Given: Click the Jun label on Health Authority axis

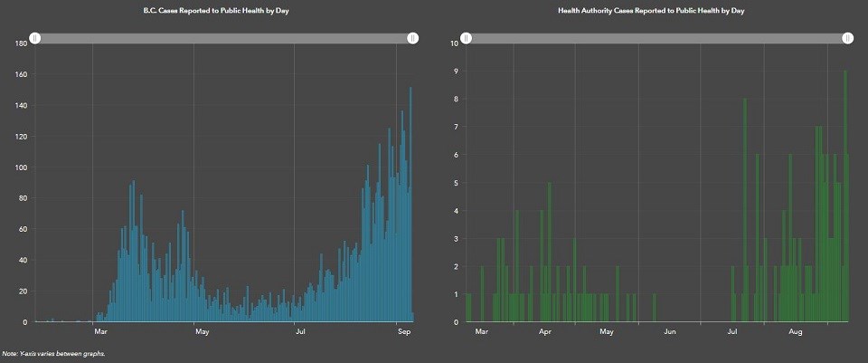Looking at the screenshot, I should (x=670, y=332).
